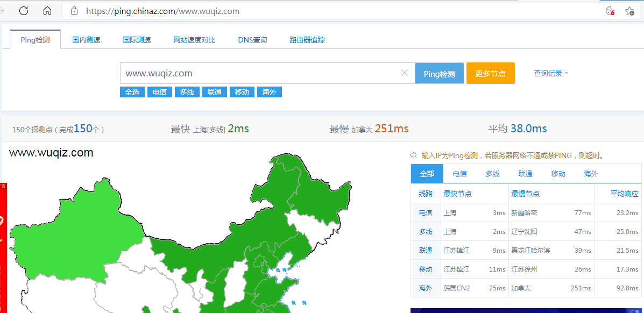Enable the 全选 select-all option
644x313 pixels.
coord(132,91)
